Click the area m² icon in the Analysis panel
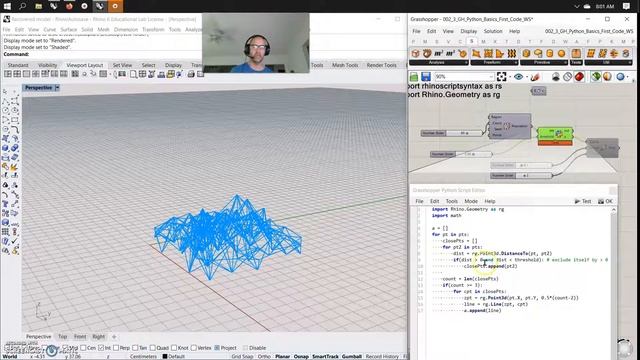640x360 pixels. (438, 53)
